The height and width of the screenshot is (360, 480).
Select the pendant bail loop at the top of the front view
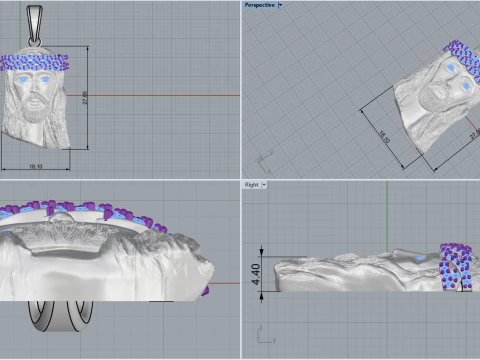tap(34, 25)
